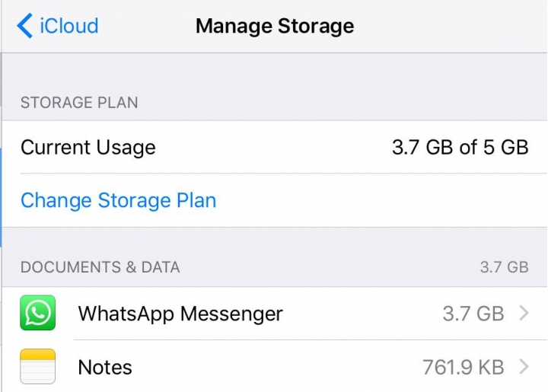The height and width of the screenshot is (392, 548).
Task: Select the Notes 761.9 KB size value
Action: click(464, 367)
